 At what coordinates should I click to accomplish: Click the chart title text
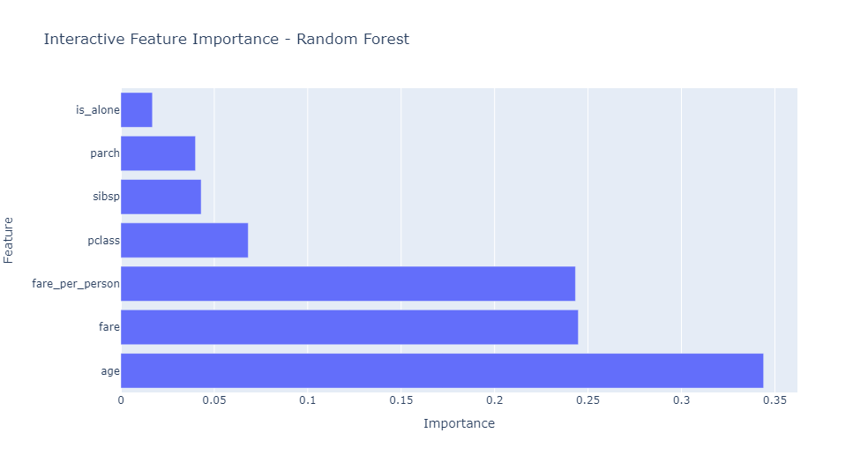click(x=227, y=40)
